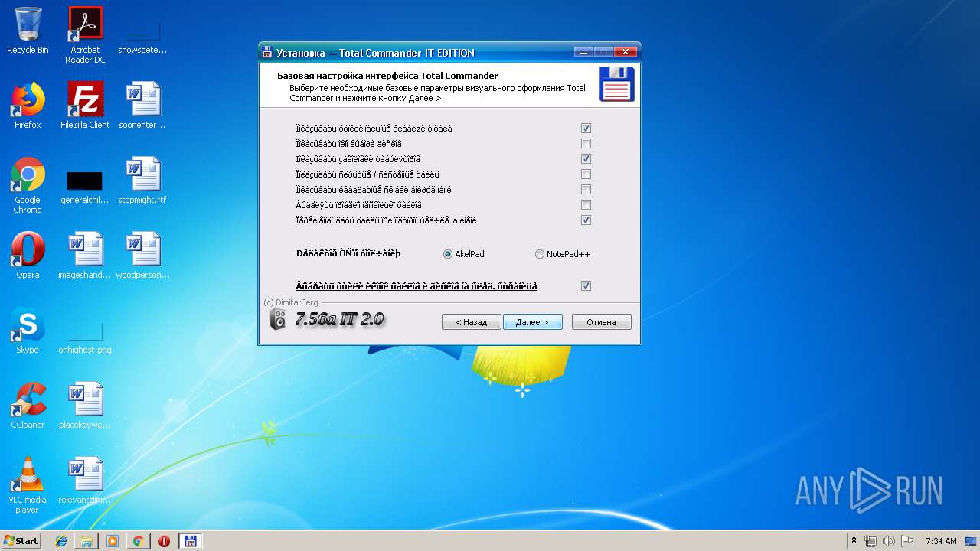Open the Opera taskbar icon
Image resolution: width=980 pixels, height=551 pixels.
click(164, 541)
